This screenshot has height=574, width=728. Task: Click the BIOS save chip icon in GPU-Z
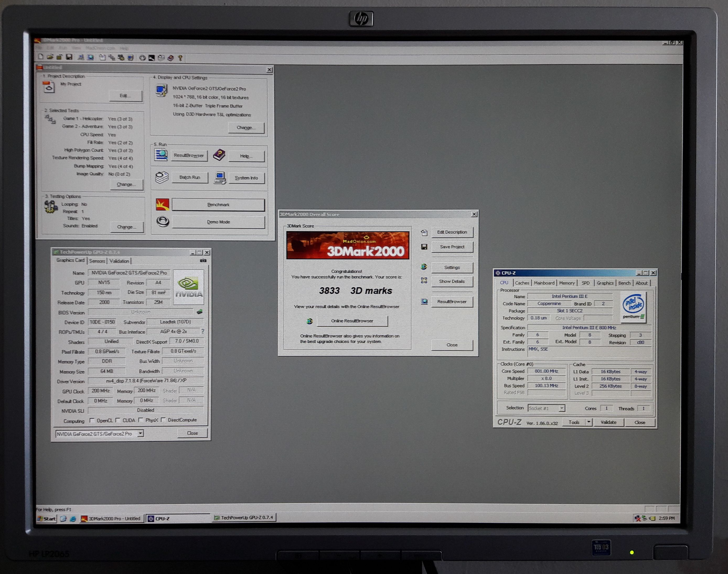click(x=200, y=312)
